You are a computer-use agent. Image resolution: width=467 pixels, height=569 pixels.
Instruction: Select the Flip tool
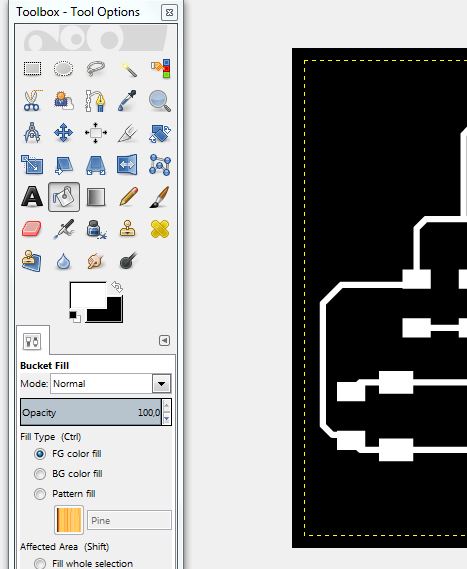pyautogui.click(x=127, y=165)
